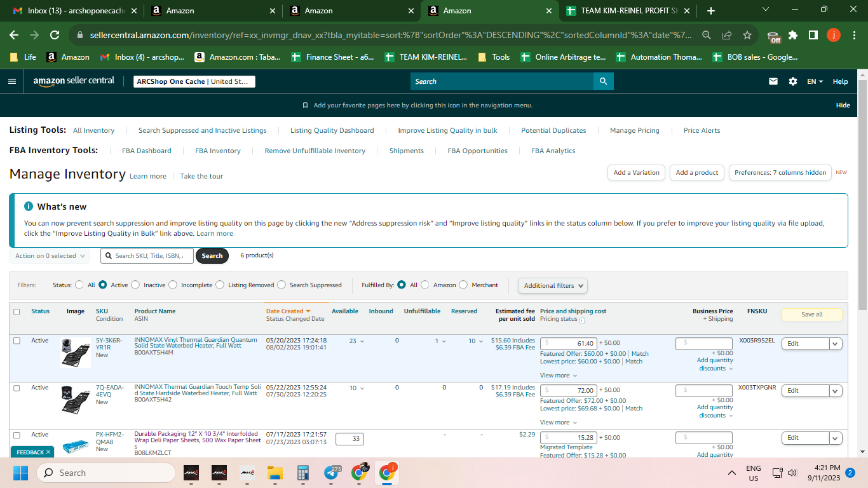Open the settings gear icon in header
This screenshot has width=868, height=488.
click(x=793, y=81)
